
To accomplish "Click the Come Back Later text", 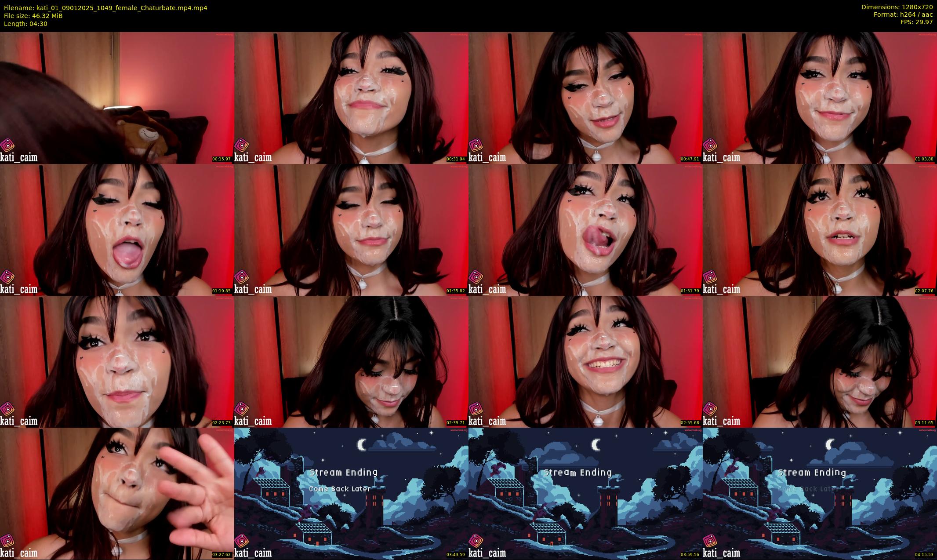I will 340,489.
